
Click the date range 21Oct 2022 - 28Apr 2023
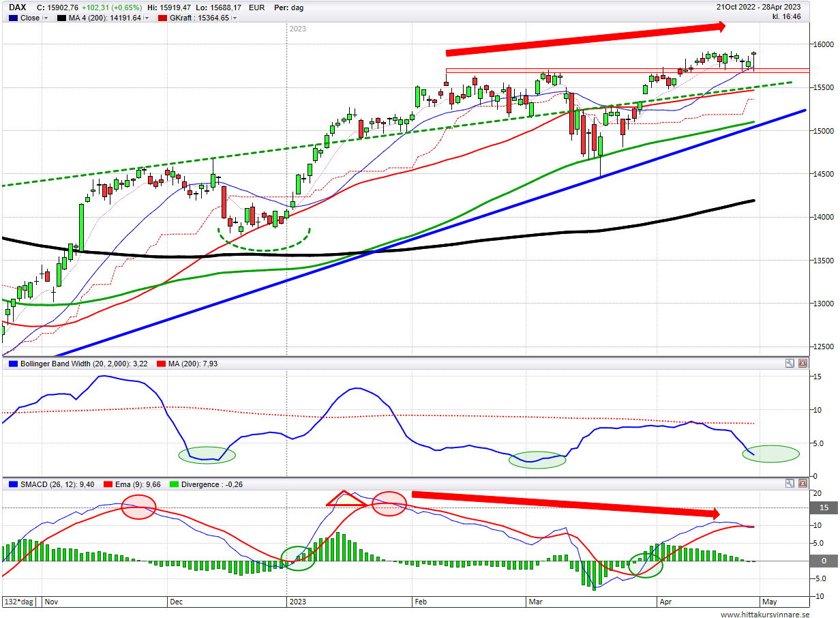pos(758,8)
